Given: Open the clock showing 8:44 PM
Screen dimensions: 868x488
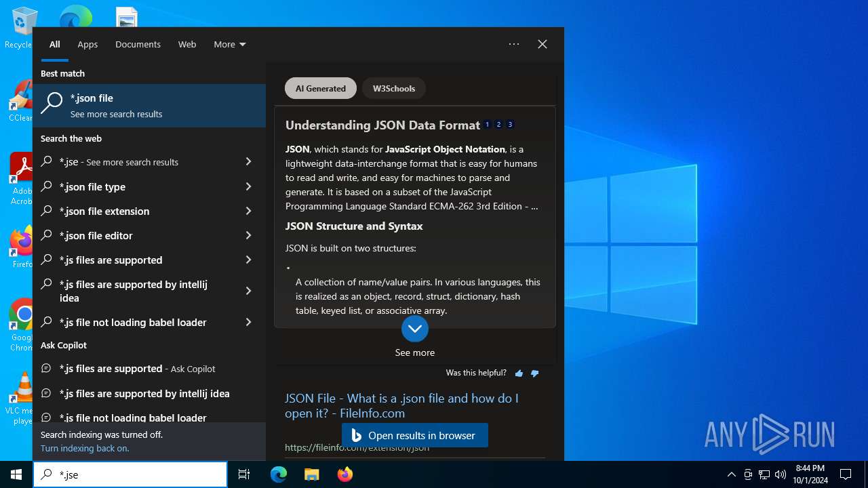Looking at the screenshot, I should point(810,474).
